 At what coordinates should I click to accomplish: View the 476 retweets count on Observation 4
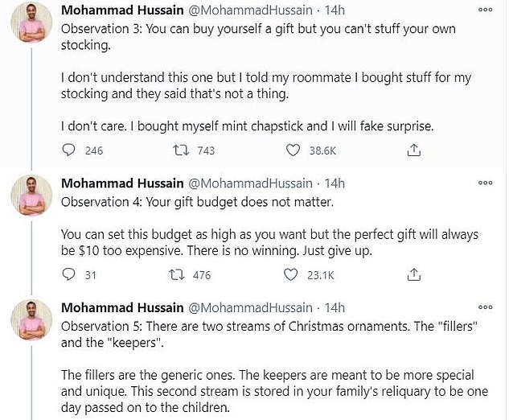coord(202,275)
